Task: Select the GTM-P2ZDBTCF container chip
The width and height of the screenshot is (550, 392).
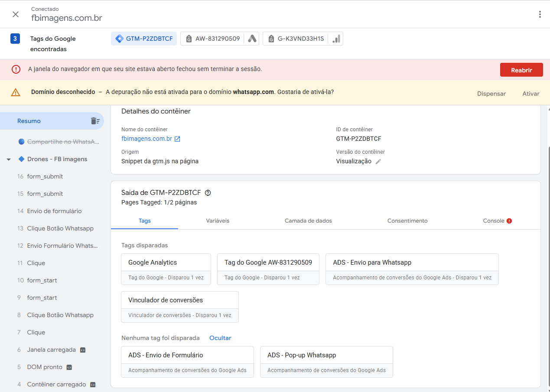Action: (144, 39)
